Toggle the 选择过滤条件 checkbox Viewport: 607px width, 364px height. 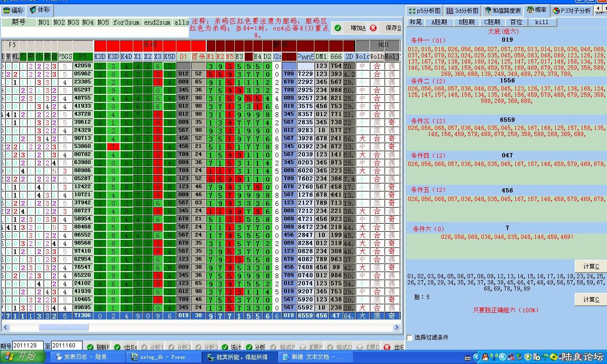(410, 337)
